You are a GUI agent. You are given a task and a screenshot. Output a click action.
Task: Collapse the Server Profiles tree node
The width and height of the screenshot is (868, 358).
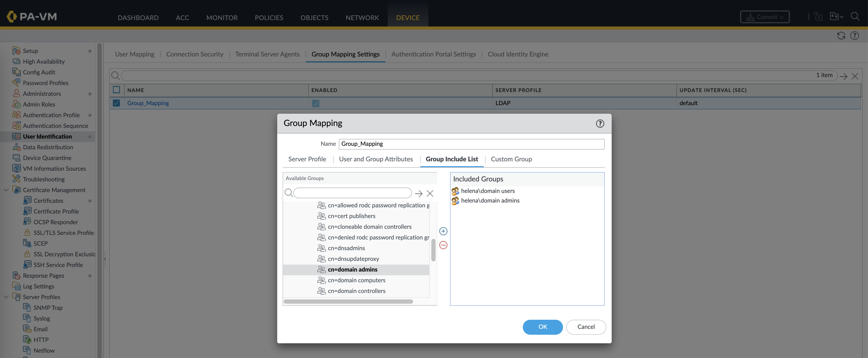click(x=6, y=297)
